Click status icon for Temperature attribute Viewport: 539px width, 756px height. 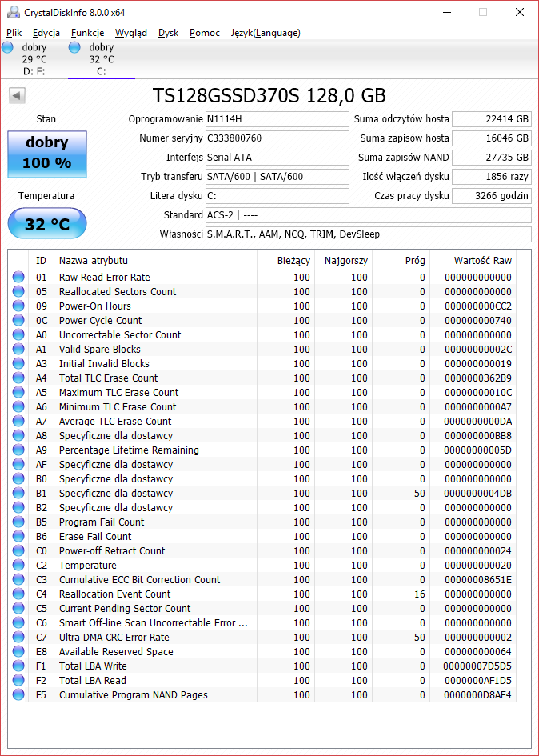(18, 565)
